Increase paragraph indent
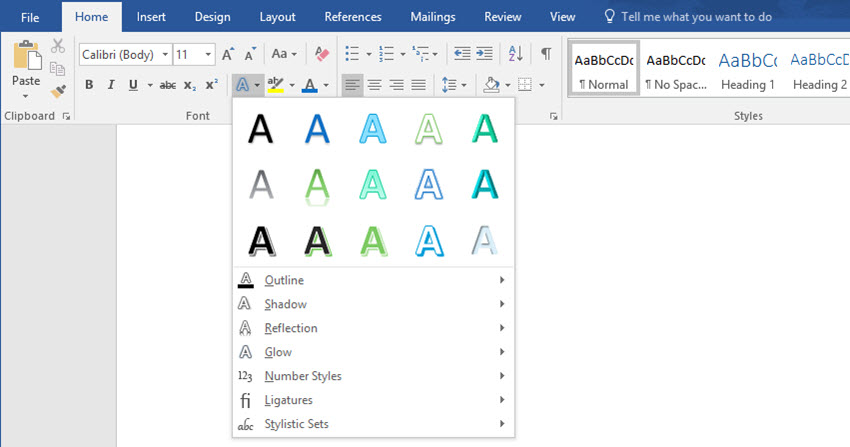Screen dimensions: 850x447 [484, 54]
